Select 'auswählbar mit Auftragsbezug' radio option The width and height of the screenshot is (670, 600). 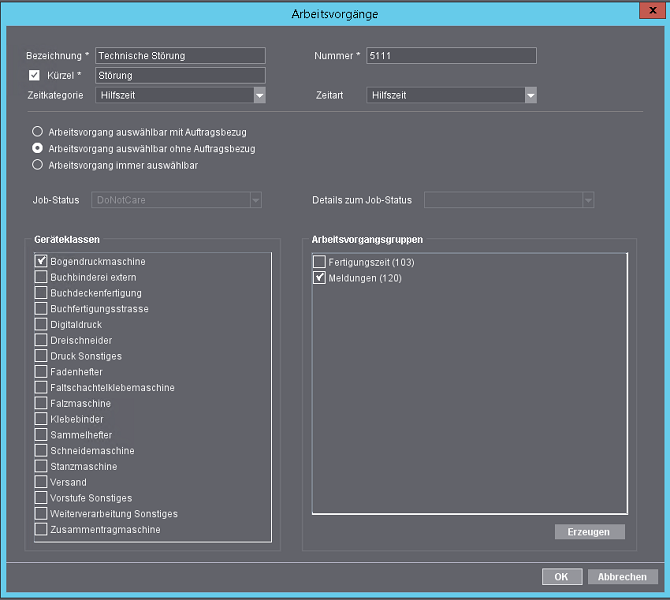pyautogui.click(x=38, y=131)
